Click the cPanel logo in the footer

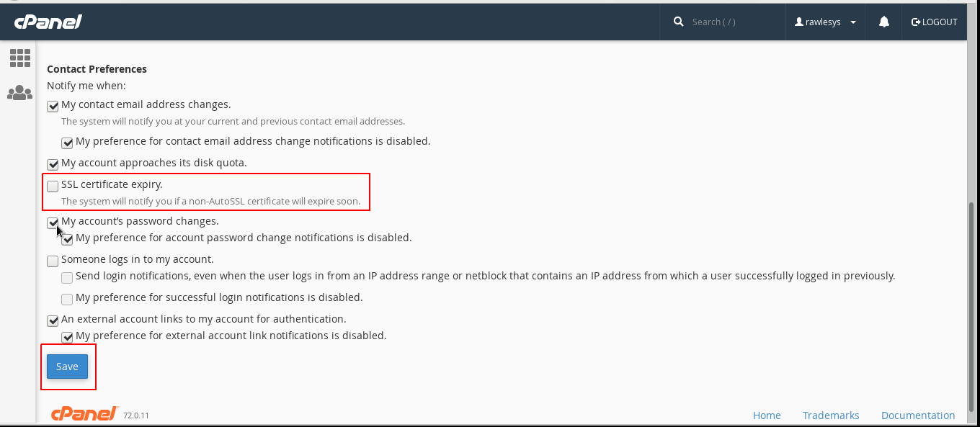point(82,413)
